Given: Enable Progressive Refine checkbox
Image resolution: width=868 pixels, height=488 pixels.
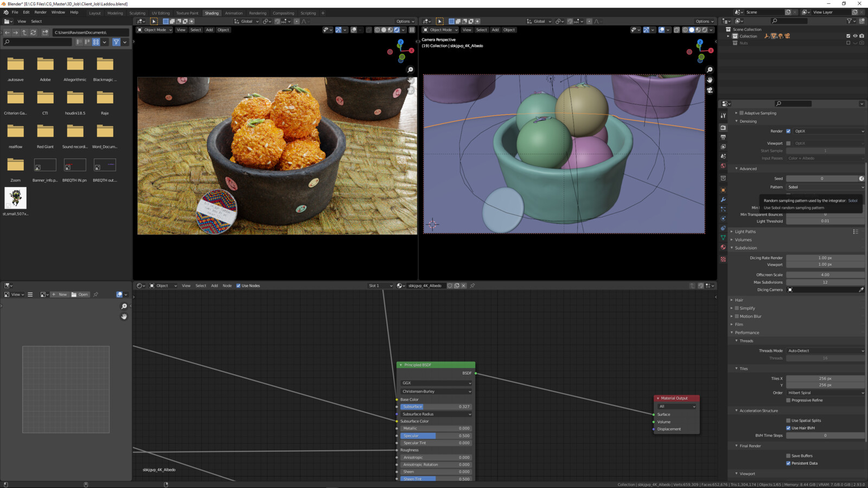Looking at the screenshot, I should click(788, 400).
